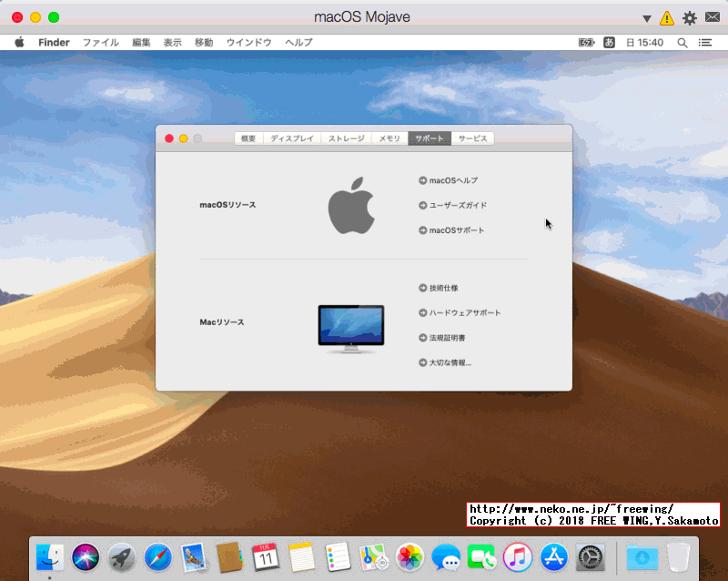Open Notification Center from the menu bar
Image resolution: width=728 pixels, height=581 pixels.
(x=704, y=42)
